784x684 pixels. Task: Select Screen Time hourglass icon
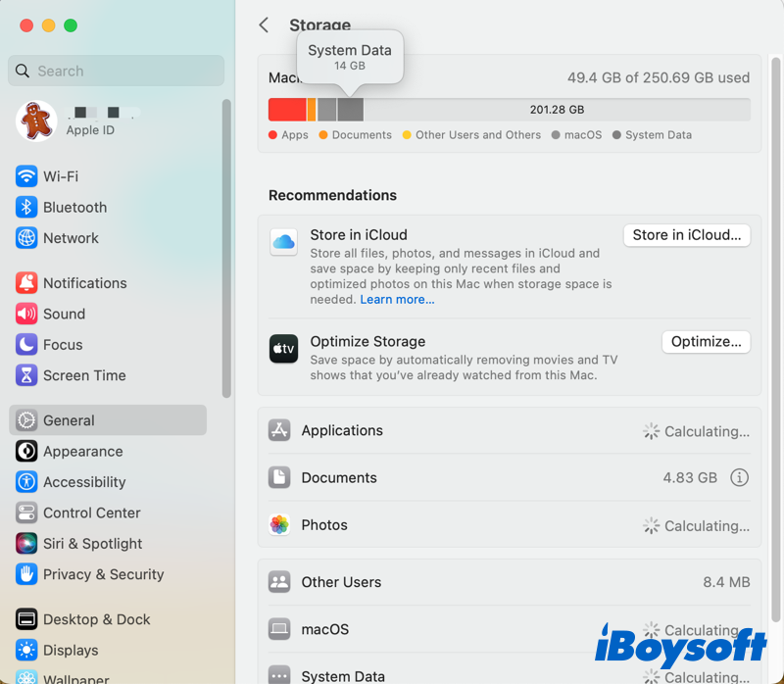26,375
